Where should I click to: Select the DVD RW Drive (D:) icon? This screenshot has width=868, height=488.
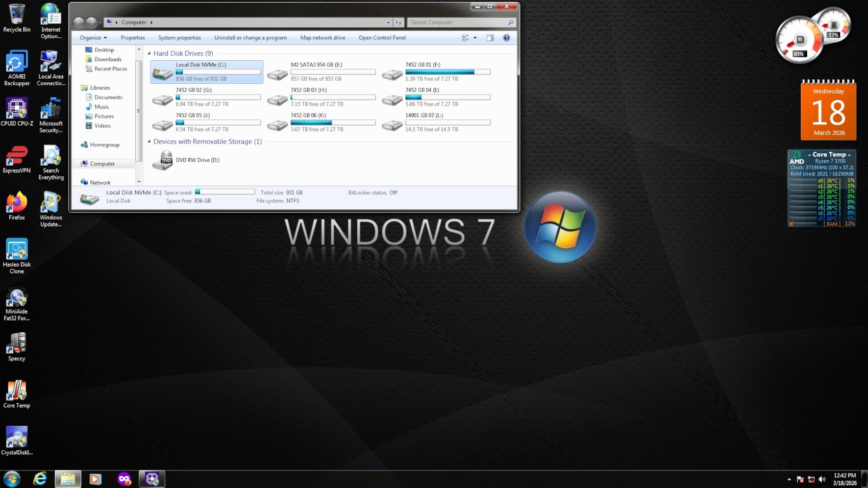point(163,160)
